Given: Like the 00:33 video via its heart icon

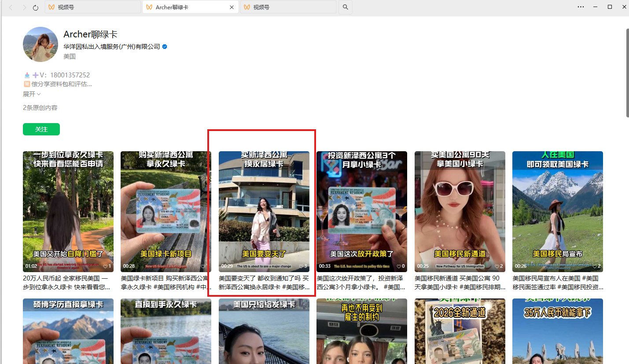Looking at the screenshot, I should (x=399, y=266).
